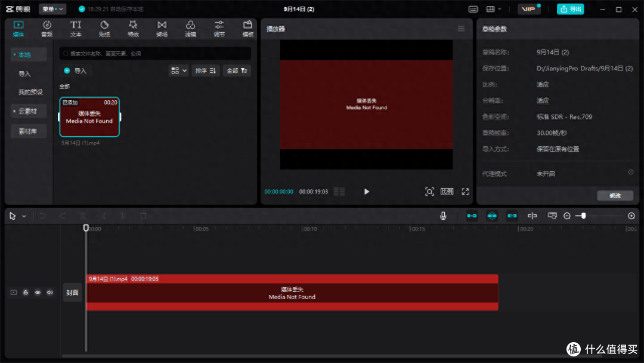
Task: Switch to the 贴纸 tab
Action: pos(104,29)
